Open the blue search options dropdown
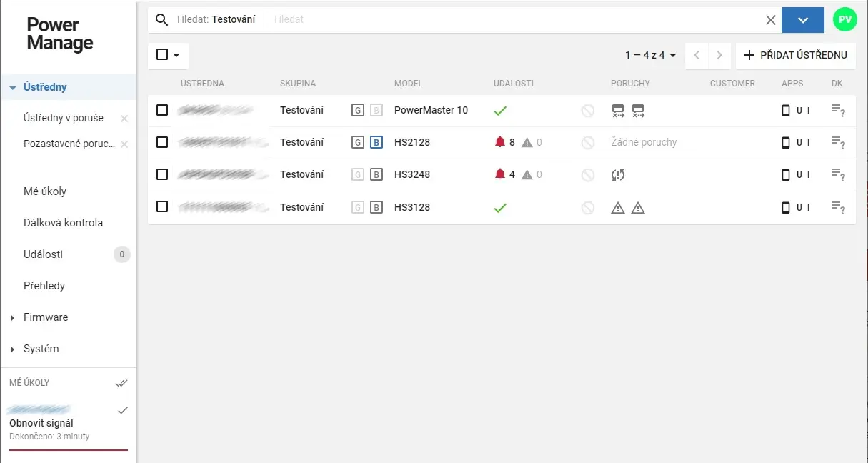 click(803, 20)
